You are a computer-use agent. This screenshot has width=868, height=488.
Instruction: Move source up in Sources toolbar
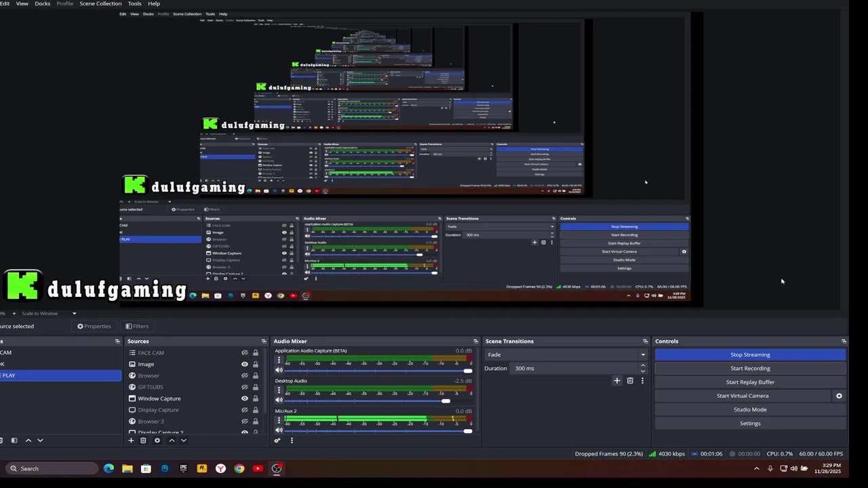point(172,441)
